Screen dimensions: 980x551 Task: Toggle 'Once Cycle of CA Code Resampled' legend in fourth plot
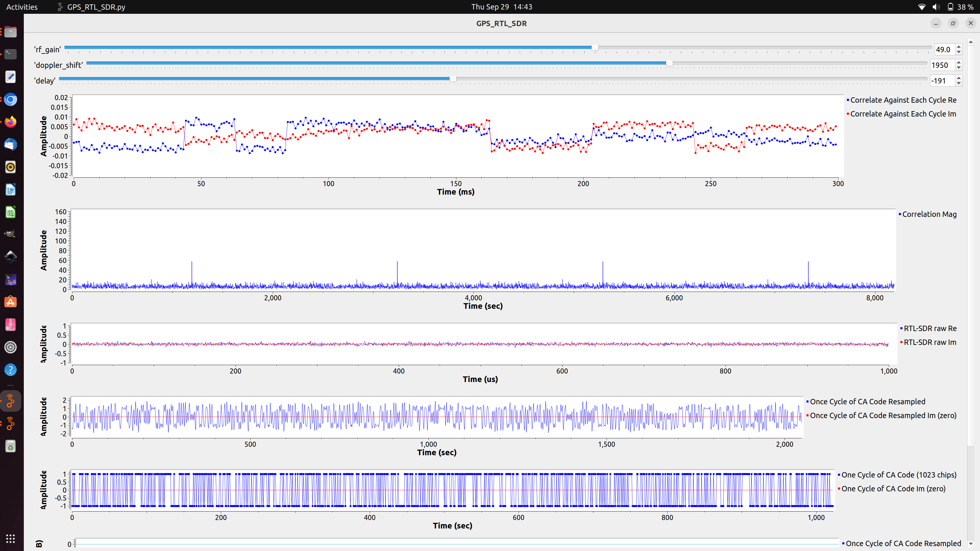coord(866,401)
